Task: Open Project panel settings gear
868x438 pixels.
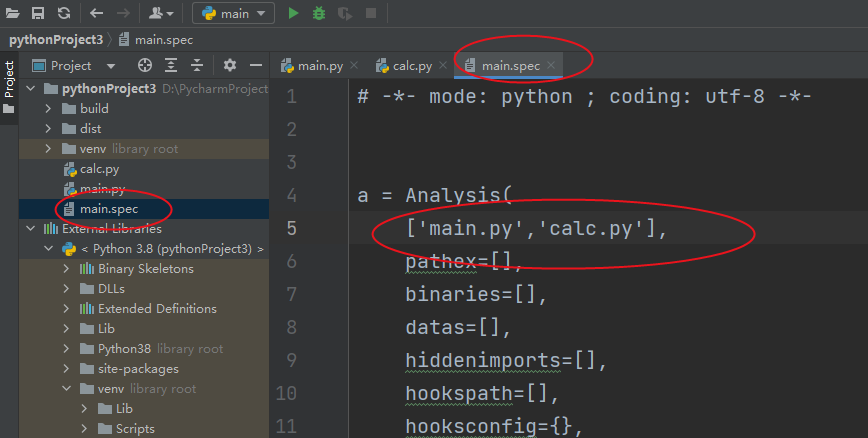Action: tap(230, 65)
